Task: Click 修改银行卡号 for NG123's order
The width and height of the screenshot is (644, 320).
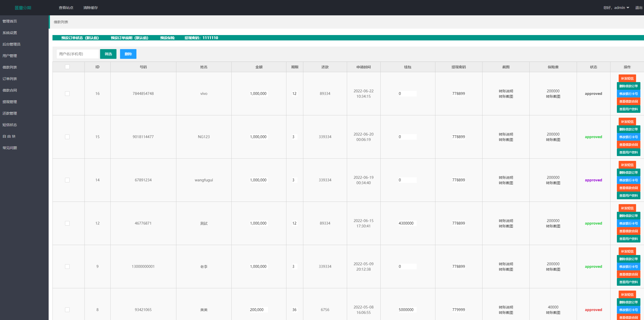Action: pyautogui.click(x=628, y=137)
